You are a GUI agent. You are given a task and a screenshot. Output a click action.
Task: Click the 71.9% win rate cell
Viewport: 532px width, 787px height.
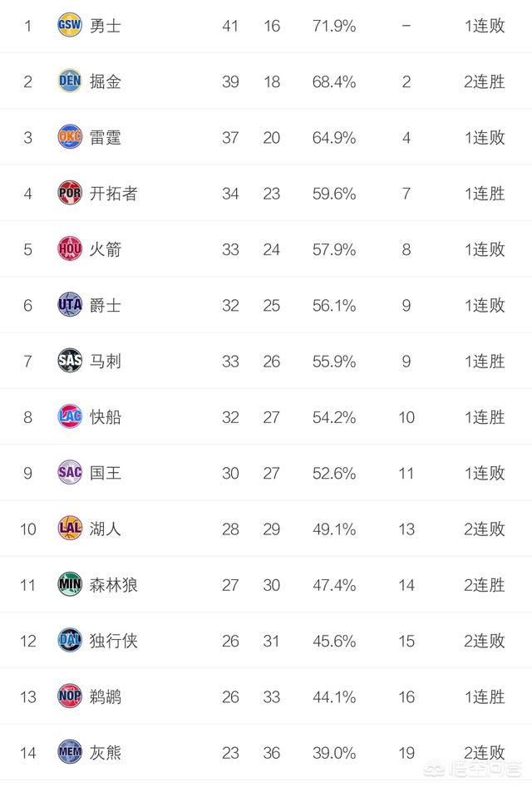tap(334, 26)
